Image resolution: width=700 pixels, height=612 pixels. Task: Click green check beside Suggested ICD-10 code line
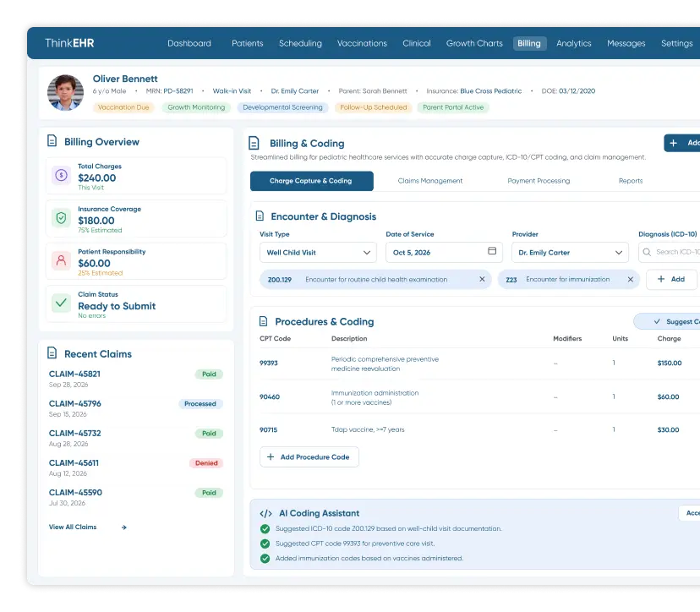coord(265,529)
